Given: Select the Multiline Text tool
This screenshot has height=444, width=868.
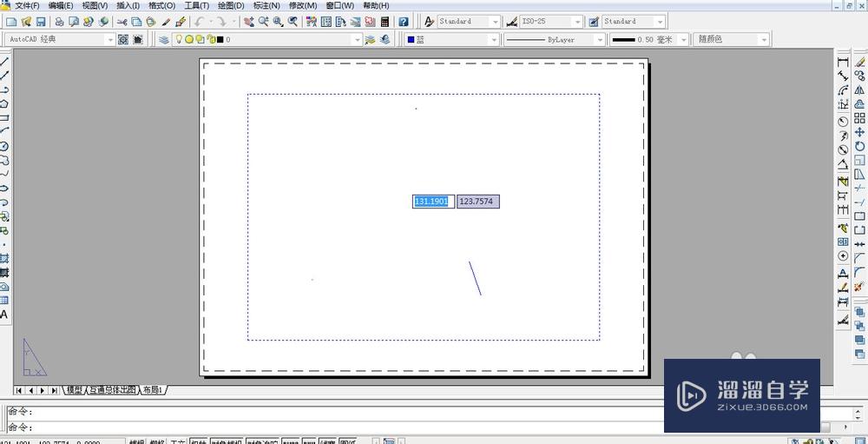Looking at the screenshot, I should [3, 315].
